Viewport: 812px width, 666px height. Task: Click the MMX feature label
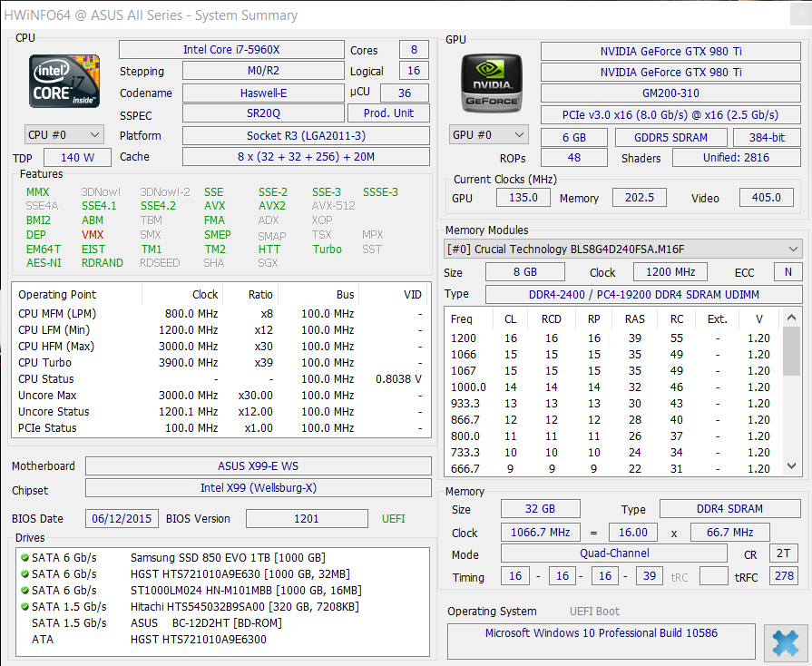coord(38,192)
